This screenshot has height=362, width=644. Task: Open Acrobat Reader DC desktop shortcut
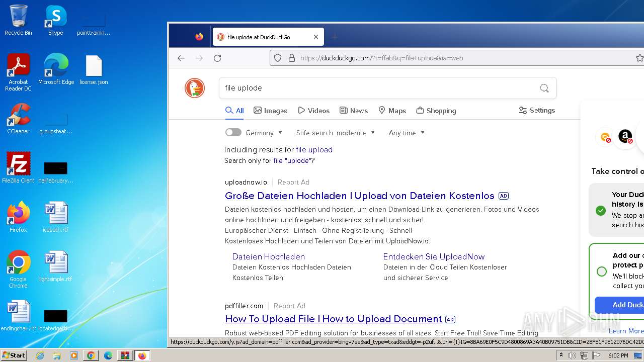coord(18,72)
